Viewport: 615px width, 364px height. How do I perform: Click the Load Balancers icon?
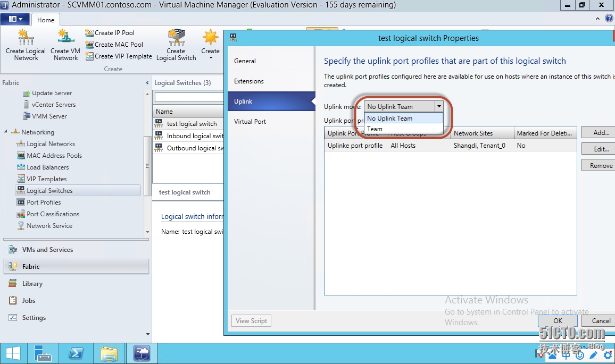tap(21, 167)
